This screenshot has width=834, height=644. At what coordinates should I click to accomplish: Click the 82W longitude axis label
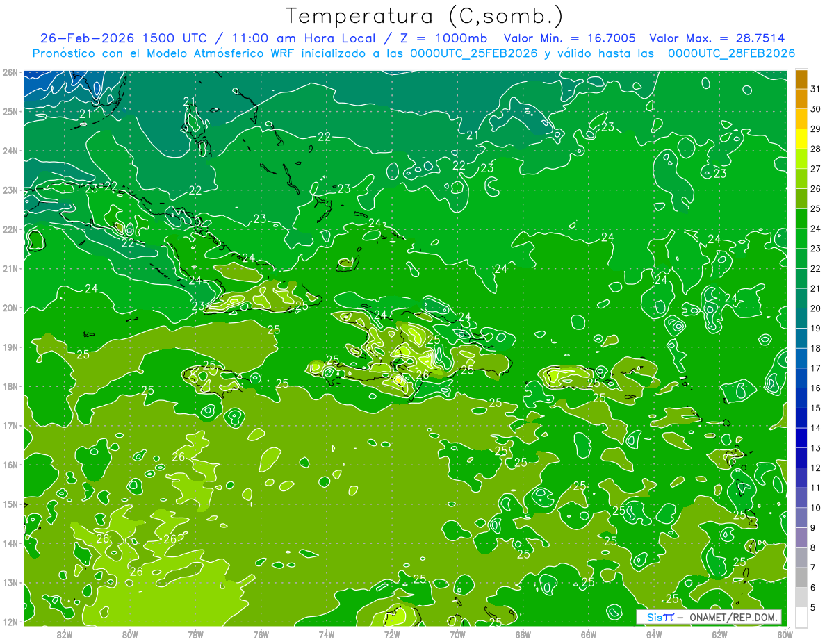click(x=65, y=634)
